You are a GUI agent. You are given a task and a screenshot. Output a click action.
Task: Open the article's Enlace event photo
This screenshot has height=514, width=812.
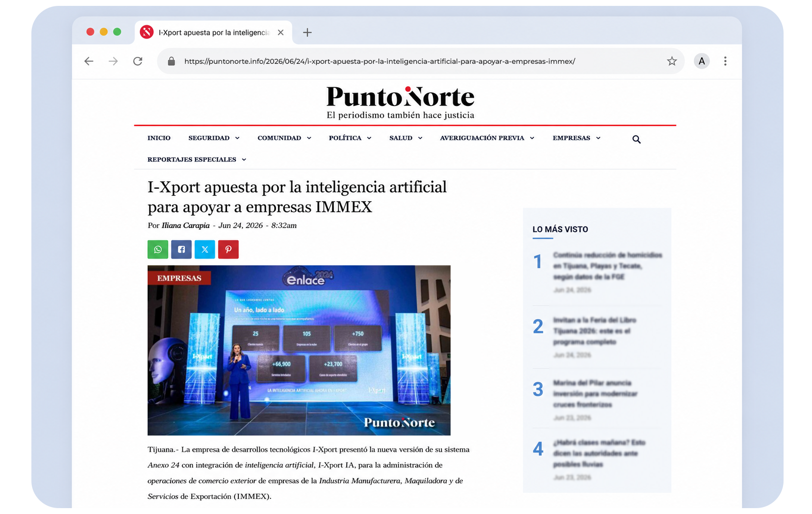[x=299, y=350]
